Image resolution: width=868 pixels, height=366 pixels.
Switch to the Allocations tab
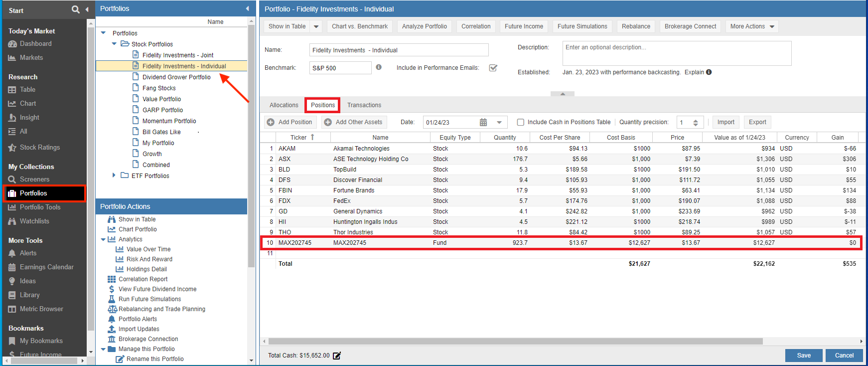284,105
